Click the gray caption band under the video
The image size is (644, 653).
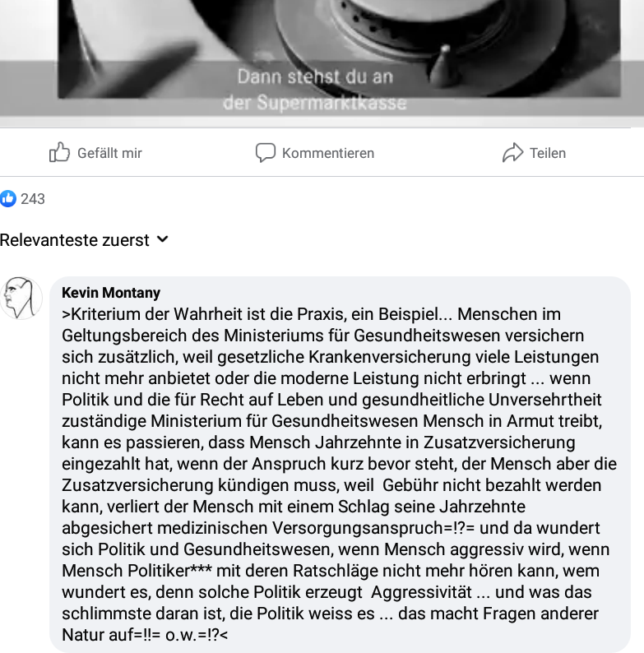point(322,88)
